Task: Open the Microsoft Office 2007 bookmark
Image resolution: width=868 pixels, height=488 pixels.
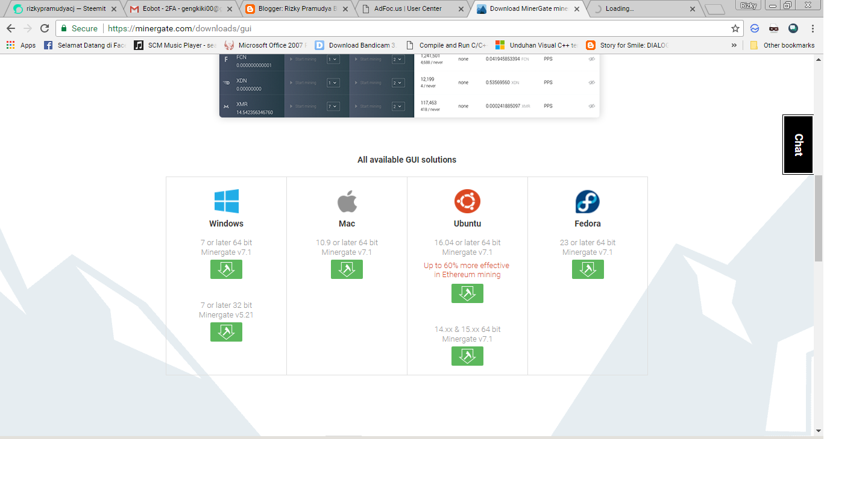Action: [x=265, y=45]
